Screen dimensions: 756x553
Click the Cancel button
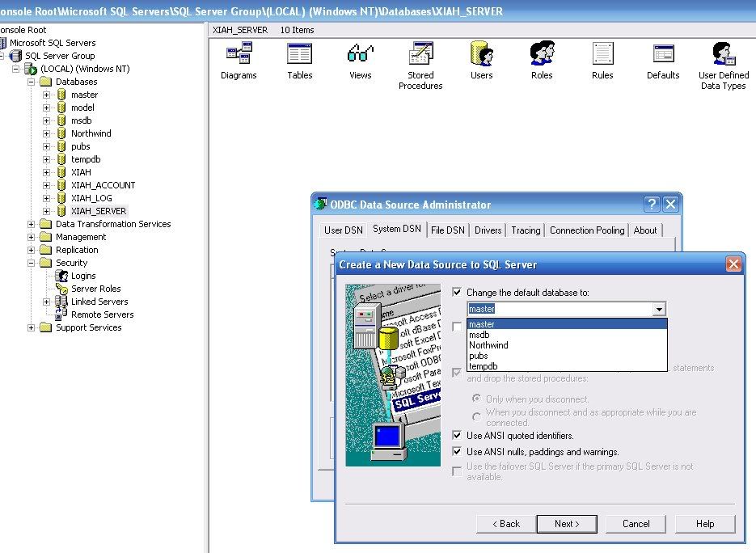pyautogui.click(x=636, y=524)
